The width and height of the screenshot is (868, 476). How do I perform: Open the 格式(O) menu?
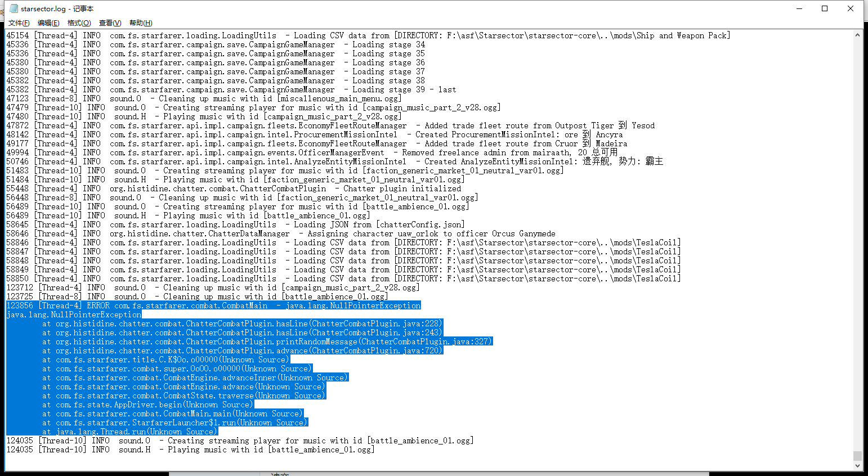click(x=79, y=23)
